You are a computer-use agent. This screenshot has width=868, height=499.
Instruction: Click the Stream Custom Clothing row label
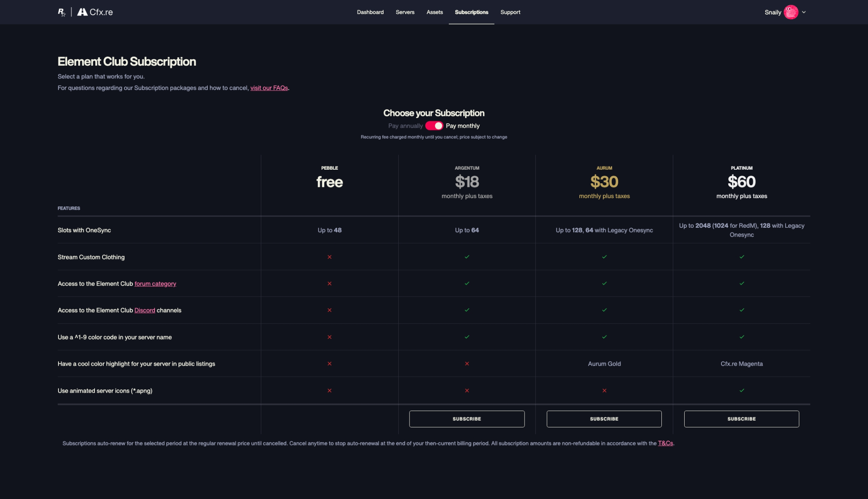tap(91, 257)
